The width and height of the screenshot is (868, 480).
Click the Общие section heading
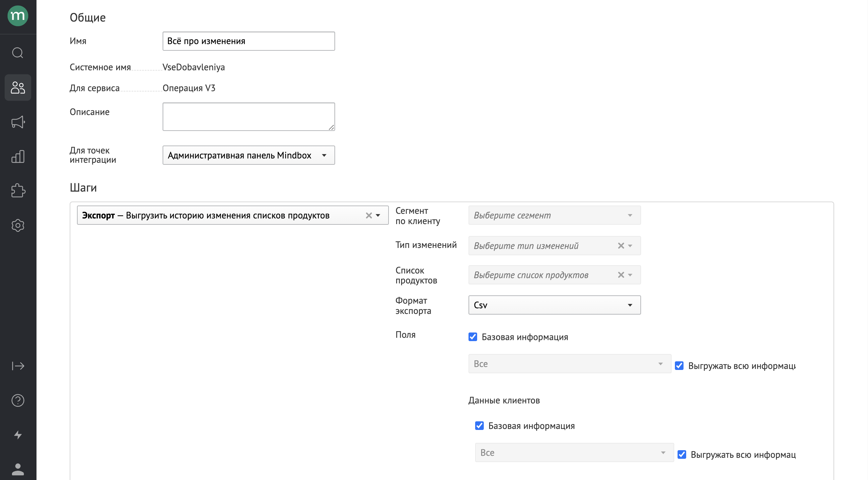(88, 18)
